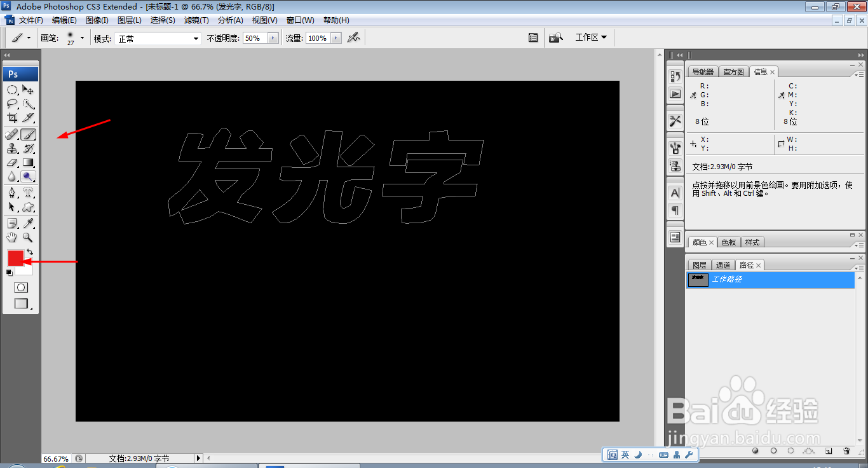Toggle Quick Mask mode
Viewport: 868px width, 468px height.
[x=21, y=287]
